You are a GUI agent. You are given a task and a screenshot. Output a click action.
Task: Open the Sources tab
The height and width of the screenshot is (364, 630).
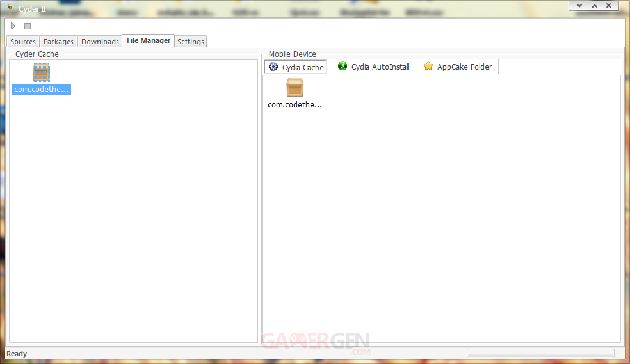[x=23, y=42]
